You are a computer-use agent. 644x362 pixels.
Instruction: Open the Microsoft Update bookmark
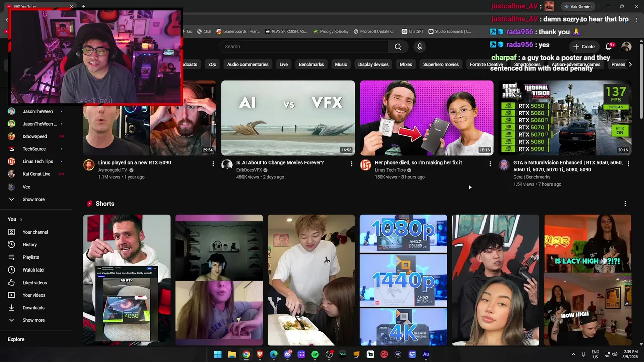point(374,31)
